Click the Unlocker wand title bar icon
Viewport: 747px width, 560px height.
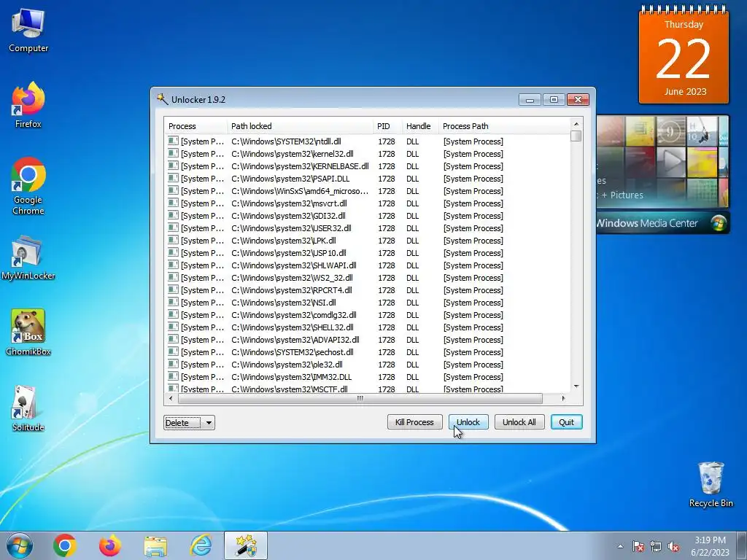click(x=163, y=99)
